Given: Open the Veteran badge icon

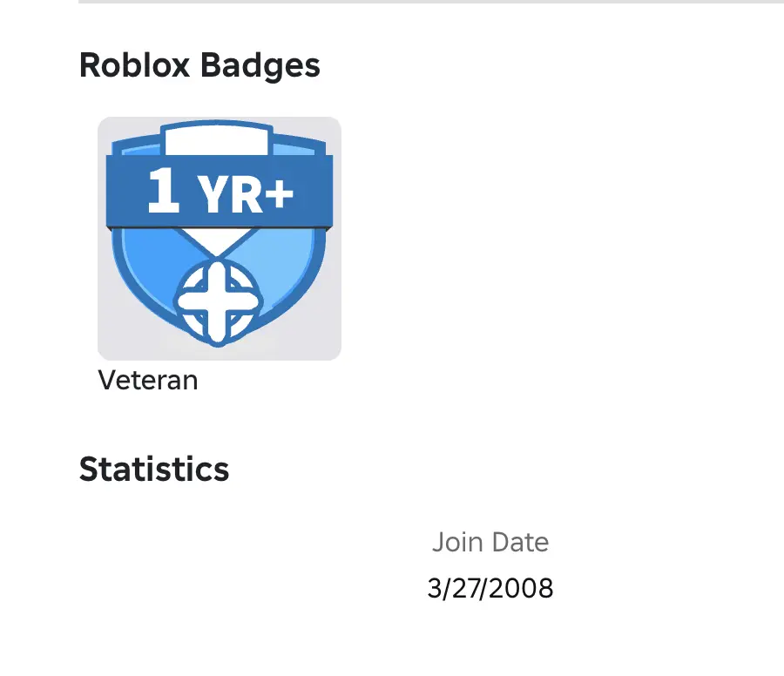Looking at the screenshot, I should (x=219, y=238).
